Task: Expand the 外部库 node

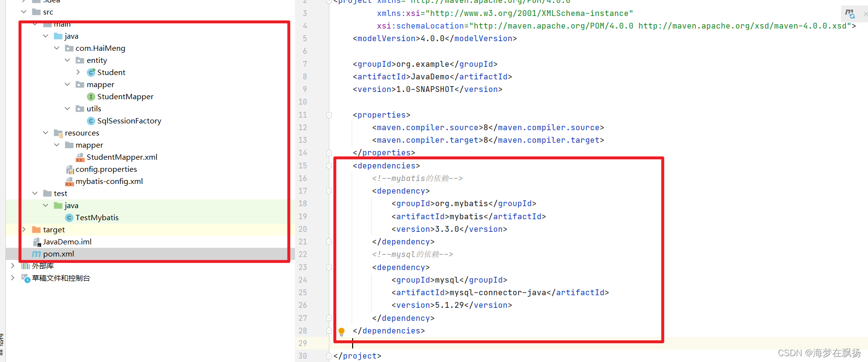Action: point(13,266)
